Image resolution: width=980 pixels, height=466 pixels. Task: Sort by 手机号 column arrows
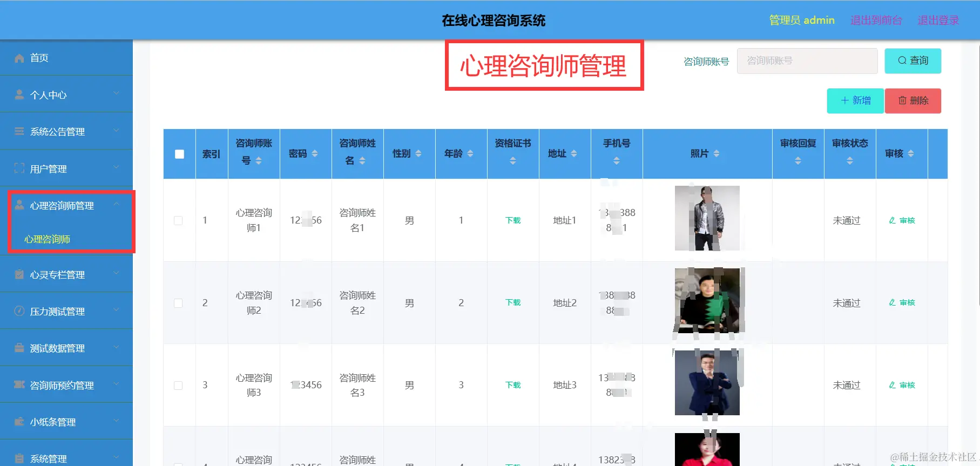click(x=617, y=161)
